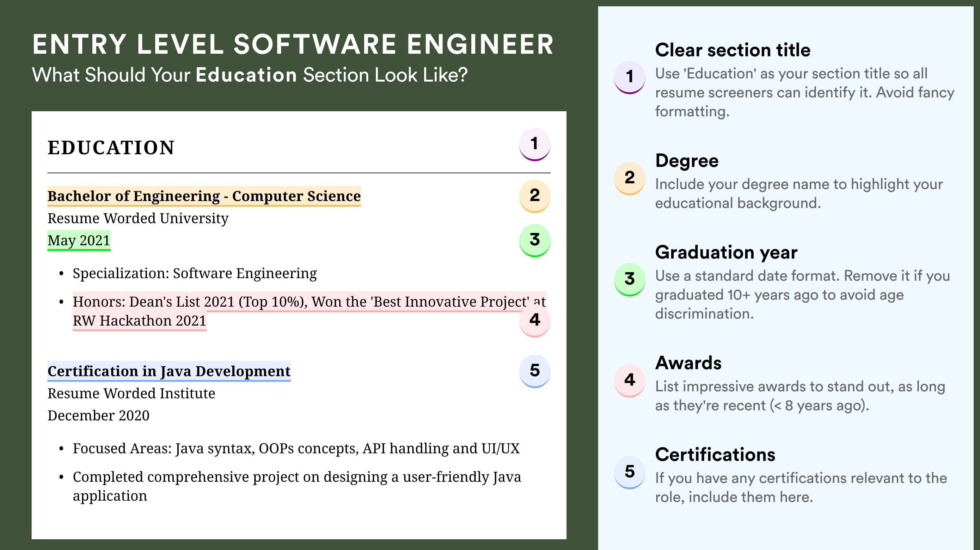Click the number 2 badge beside Bachelor of Engineering

pyautogui.click(x=535, y=196)
